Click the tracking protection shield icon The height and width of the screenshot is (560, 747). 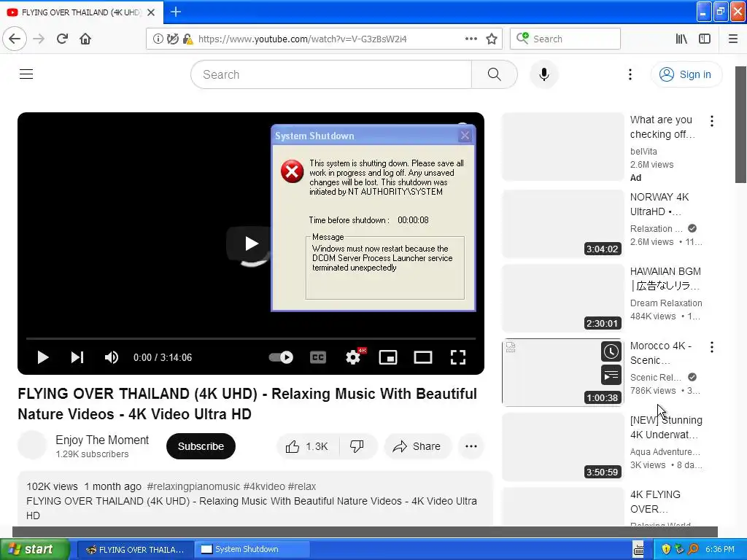(x=172, y=39)
